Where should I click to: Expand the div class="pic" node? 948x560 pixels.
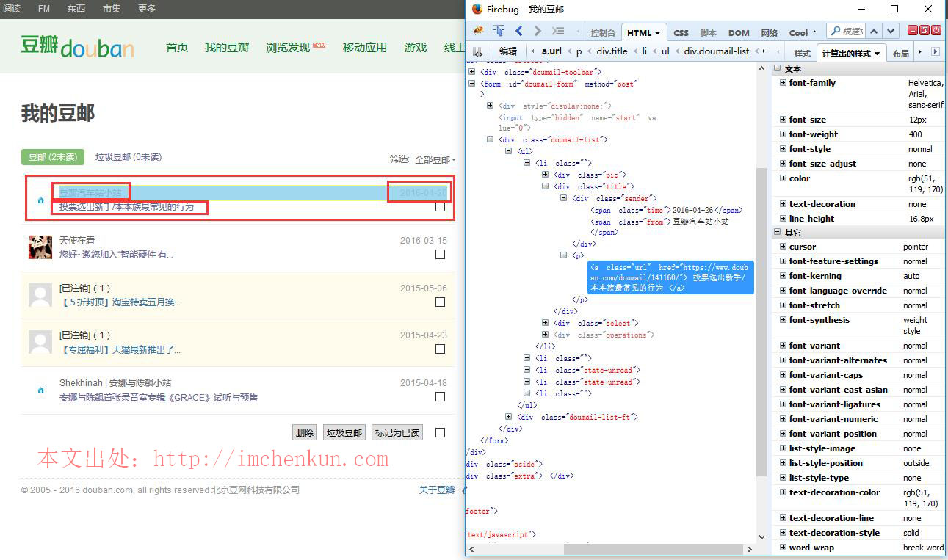[x=545, y=175]
